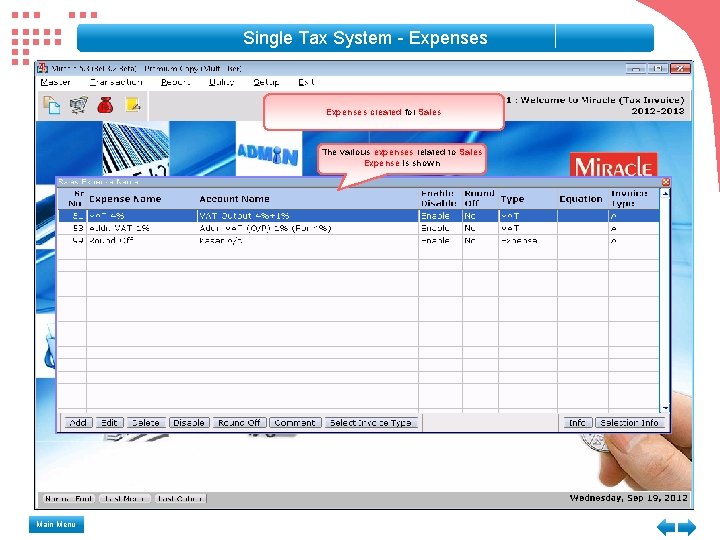Click the Equation column header
Image resolution: width=720 pixels, height=540 pixels.
pos(581,199)
